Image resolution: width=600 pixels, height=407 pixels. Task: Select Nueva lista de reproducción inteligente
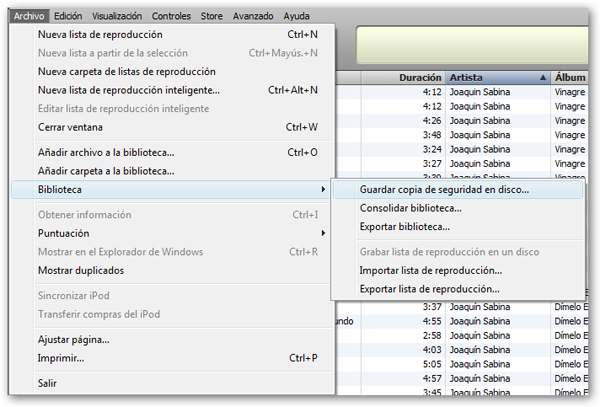(x=128, y=90)
